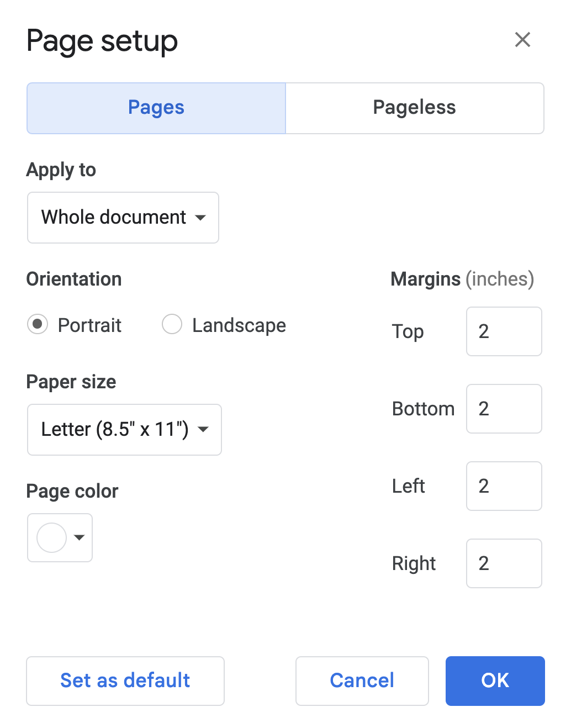
Task: Click the Apply to dropdown arrow
Action: [200, 218]
